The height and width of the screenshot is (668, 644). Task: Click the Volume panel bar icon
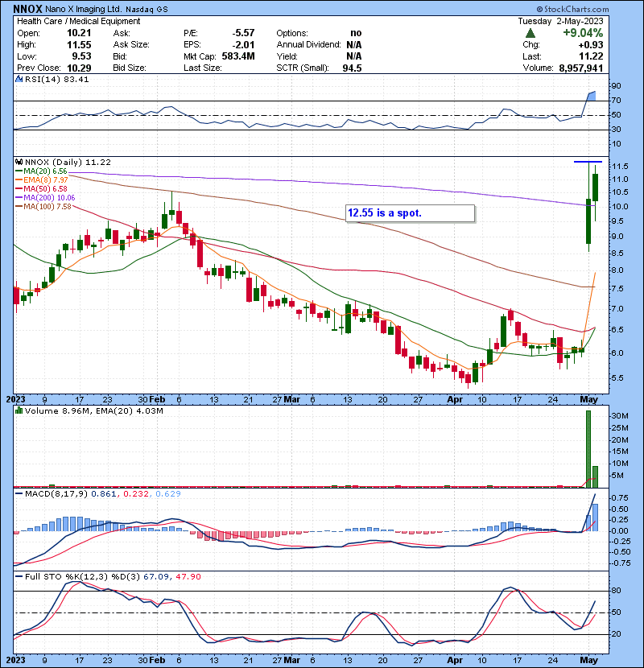tap(19, 410)
